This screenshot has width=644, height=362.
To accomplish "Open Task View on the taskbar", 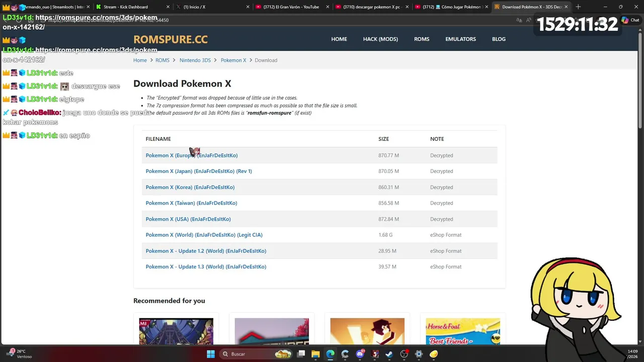I will (301, 354).
